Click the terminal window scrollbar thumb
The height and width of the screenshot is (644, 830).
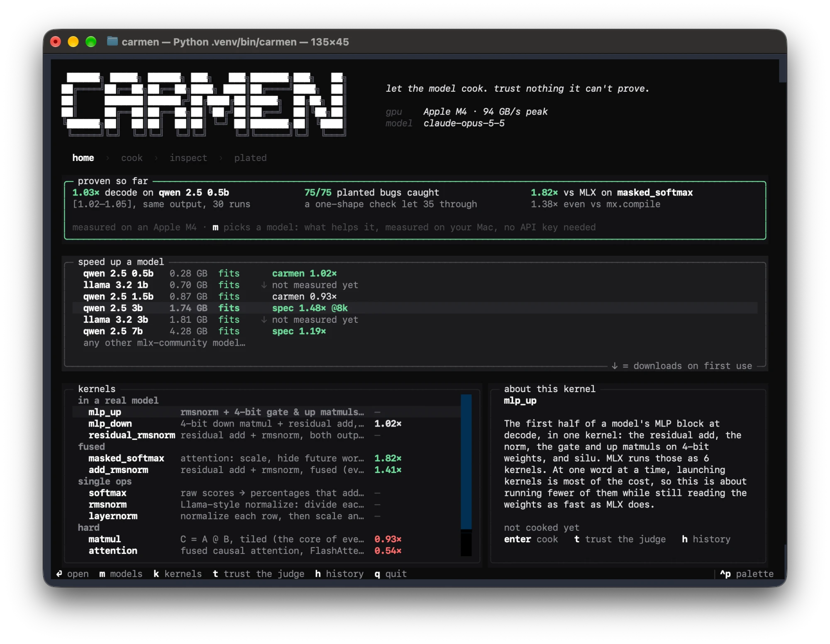click(x=783, y=71)
